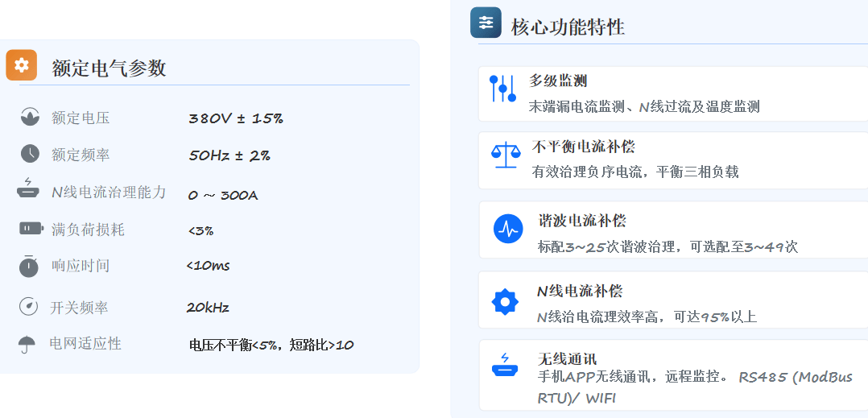Click the battery icon next to 满负荷损耗

(x=31, y=228)
